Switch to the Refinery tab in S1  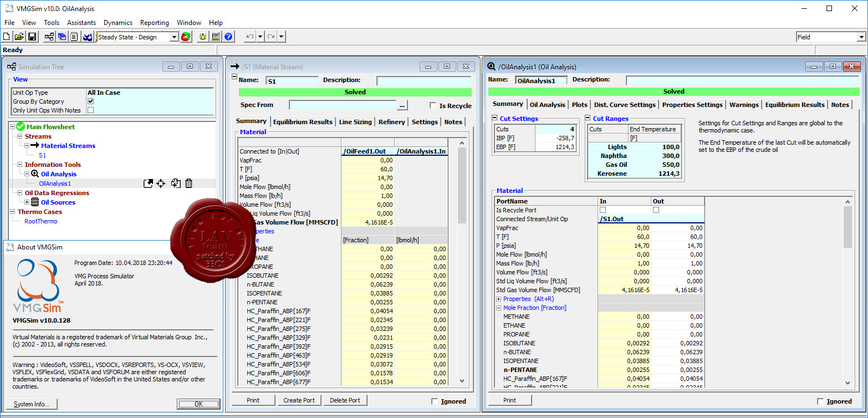(392, 122)
